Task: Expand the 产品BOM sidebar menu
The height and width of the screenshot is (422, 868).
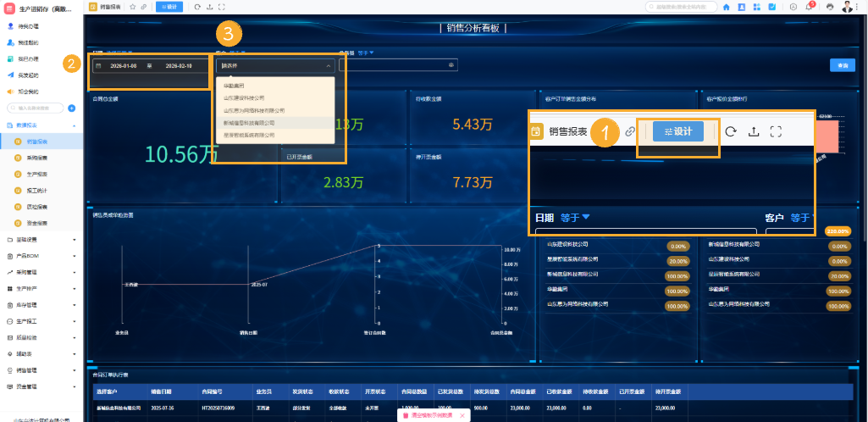Action: pyautogui.click(x=41, y=256)
